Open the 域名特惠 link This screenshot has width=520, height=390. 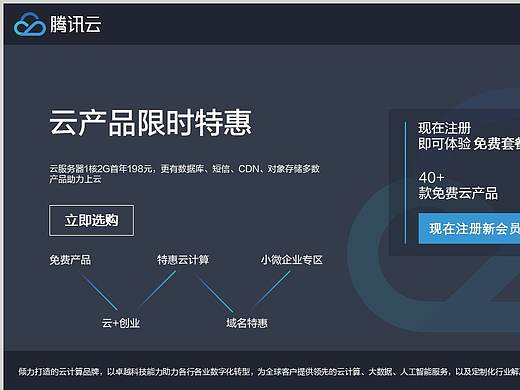click(x=247, y=323)
